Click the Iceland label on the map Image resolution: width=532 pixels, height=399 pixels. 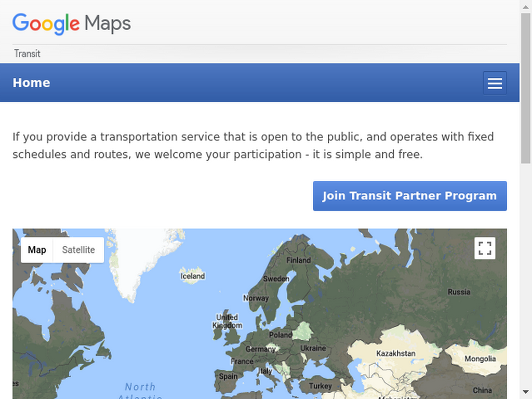(193, 276)
